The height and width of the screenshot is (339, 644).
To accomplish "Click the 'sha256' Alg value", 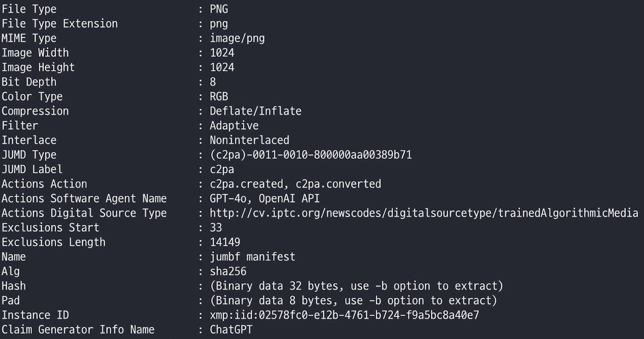I will point(228,271).
